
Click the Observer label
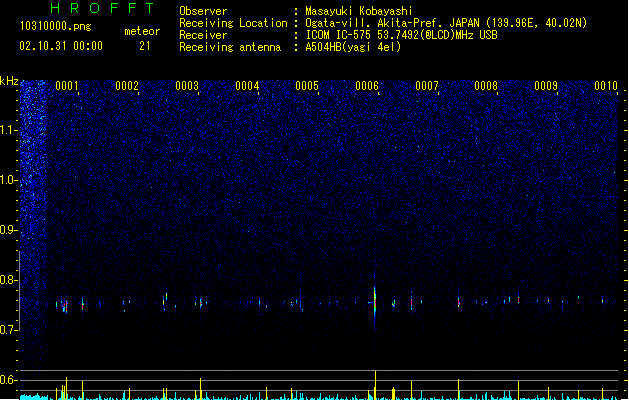click(x=203, y=11)
